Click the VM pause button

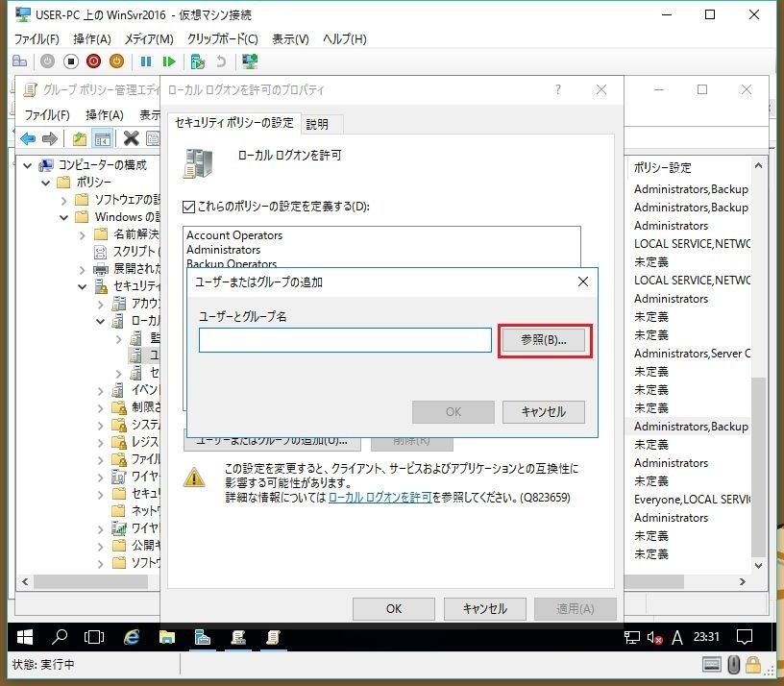tap(146, 61)
